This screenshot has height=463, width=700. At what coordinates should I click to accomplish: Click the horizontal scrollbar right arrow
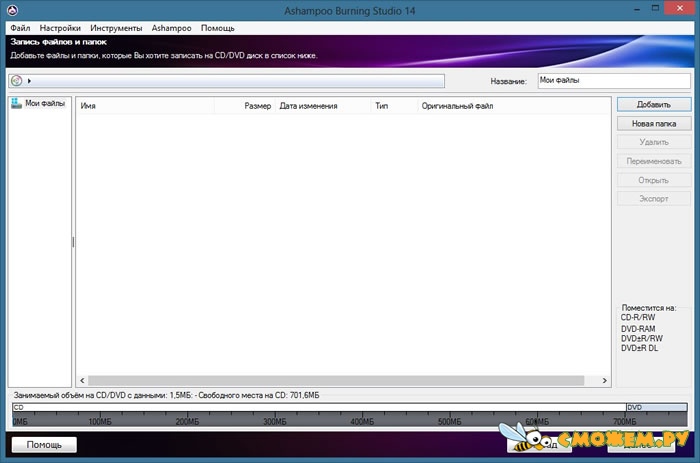coord(604,380)
